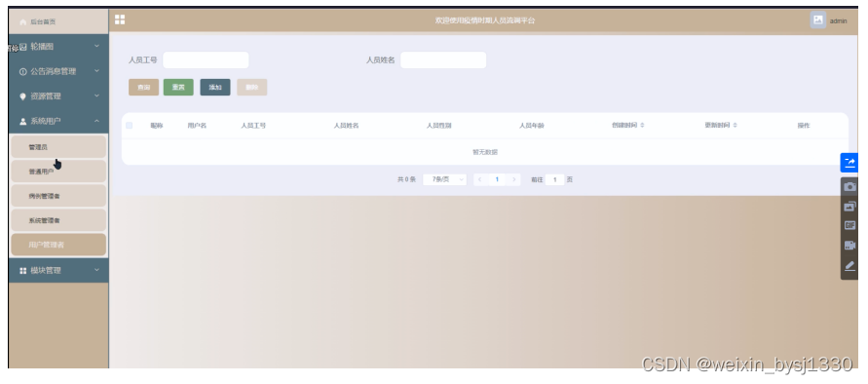Select highlighted 用户管理者 submenu item
868x384 pixels.
pyautogui.click(x=58, y=245)
